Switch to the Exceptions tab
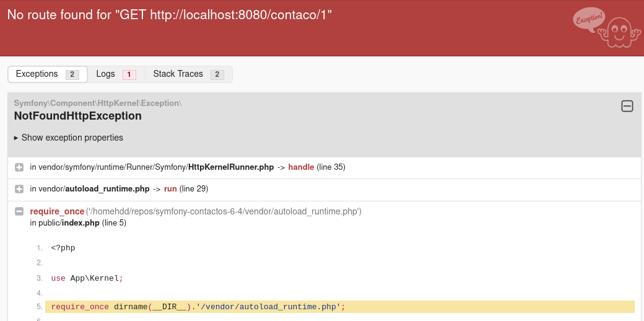644x321 pixels. click(48, 74)
